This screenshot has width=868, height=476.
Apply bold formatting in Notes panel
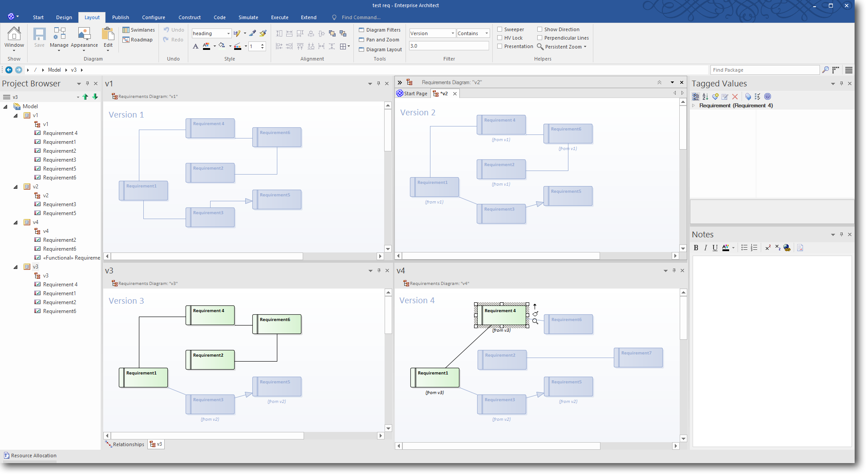[696, 248]
